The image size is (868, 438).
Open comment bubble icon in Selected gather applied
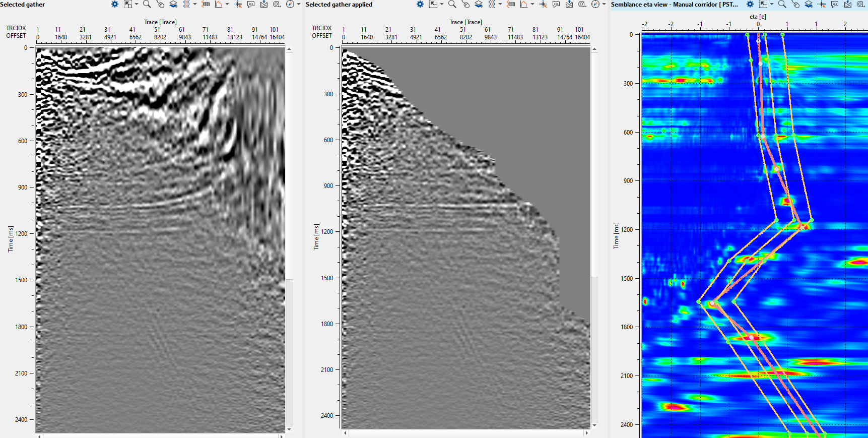point(556,5)
